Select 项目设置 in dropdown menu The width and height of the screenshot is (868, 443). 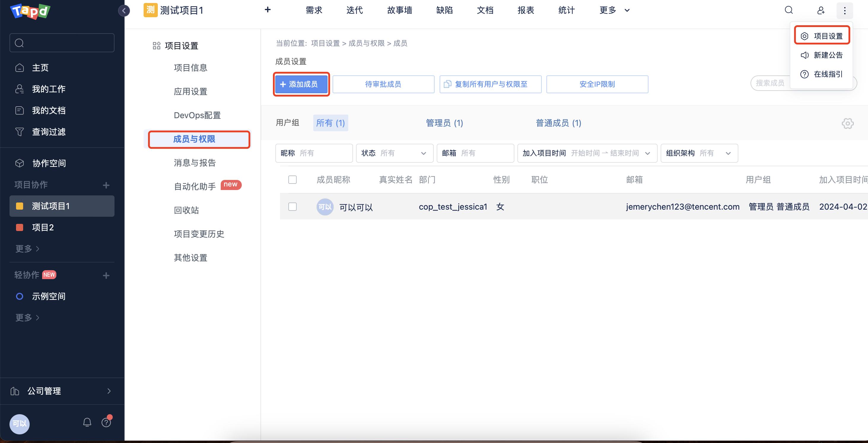click(x=822, y=36)
